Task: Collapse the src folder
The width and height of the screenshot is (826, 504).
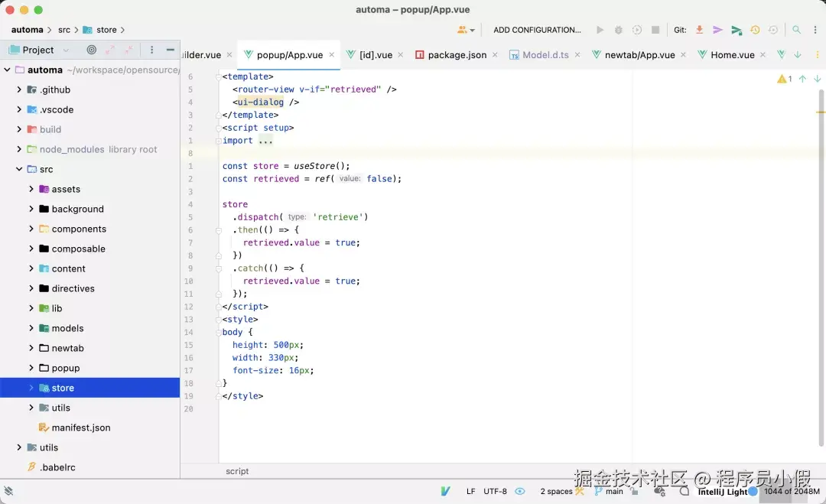Action: coord(19,169)
